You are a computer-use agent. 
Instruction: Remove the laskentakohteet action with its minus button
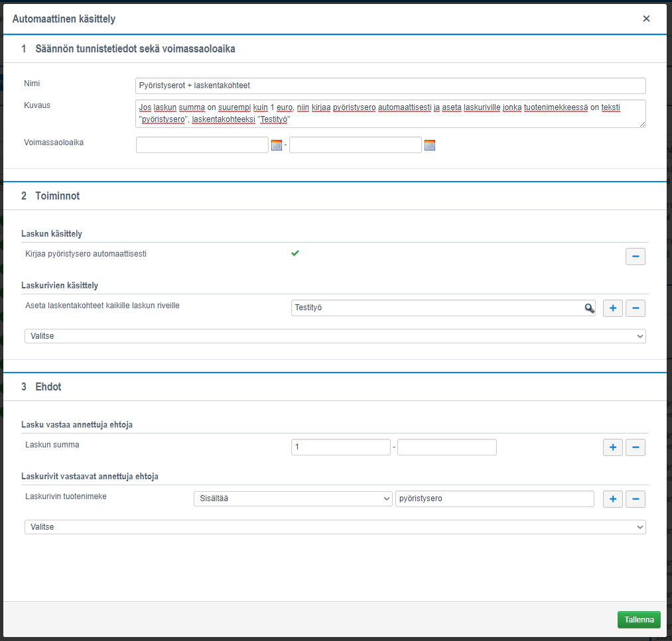pyautogui.click(x=636, y=308)
